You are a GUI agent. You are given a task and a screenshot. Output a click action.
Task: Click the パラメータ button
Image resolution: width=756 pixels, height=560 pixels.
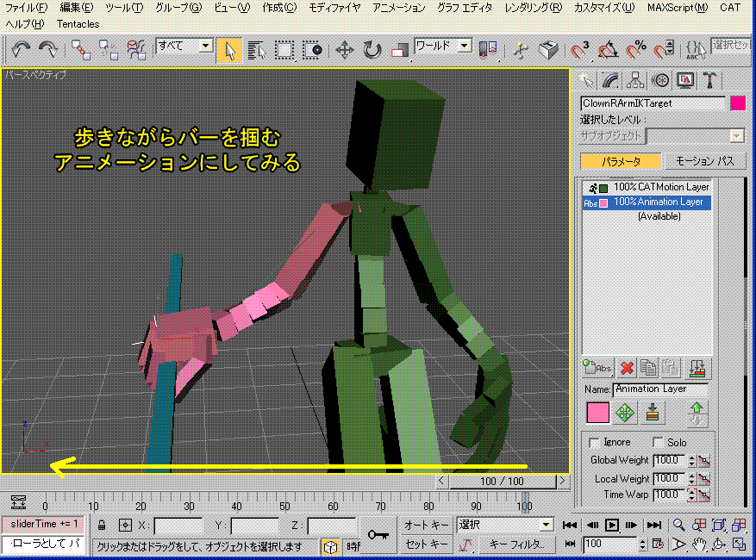[x=621, y=161]
